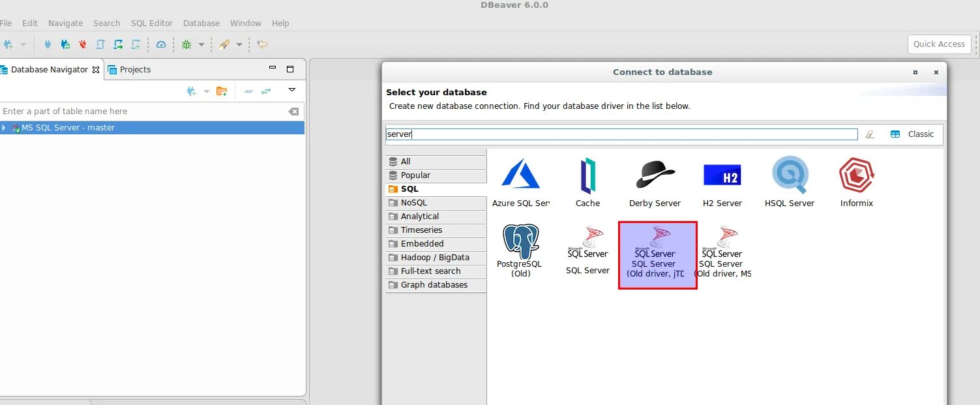Open the File menu
The width and height of the screenshot is (980, 405).
[5, 23]
